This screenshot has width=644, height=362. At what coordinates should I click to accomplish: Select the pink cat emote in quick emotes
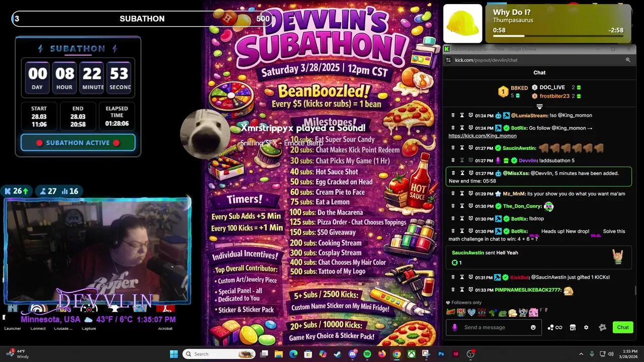point(533,312)
